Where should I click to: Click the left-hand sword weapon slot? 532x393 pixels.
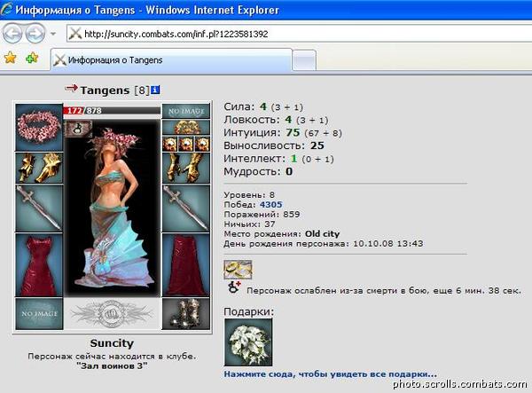pyautogui.click(x=39, y=208)
